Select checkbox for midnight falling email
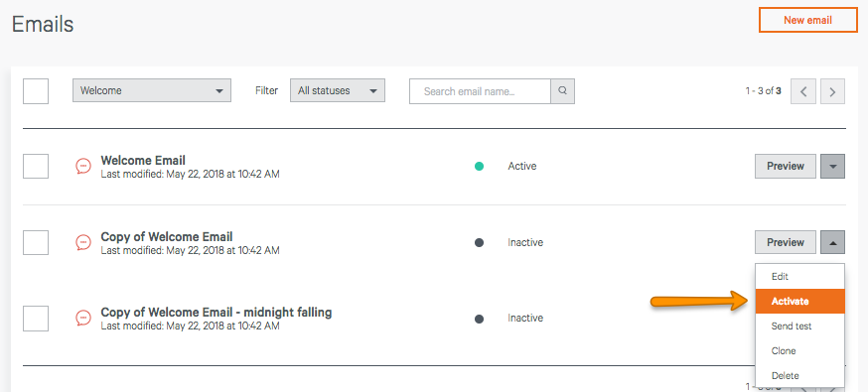 pos(36,319)
